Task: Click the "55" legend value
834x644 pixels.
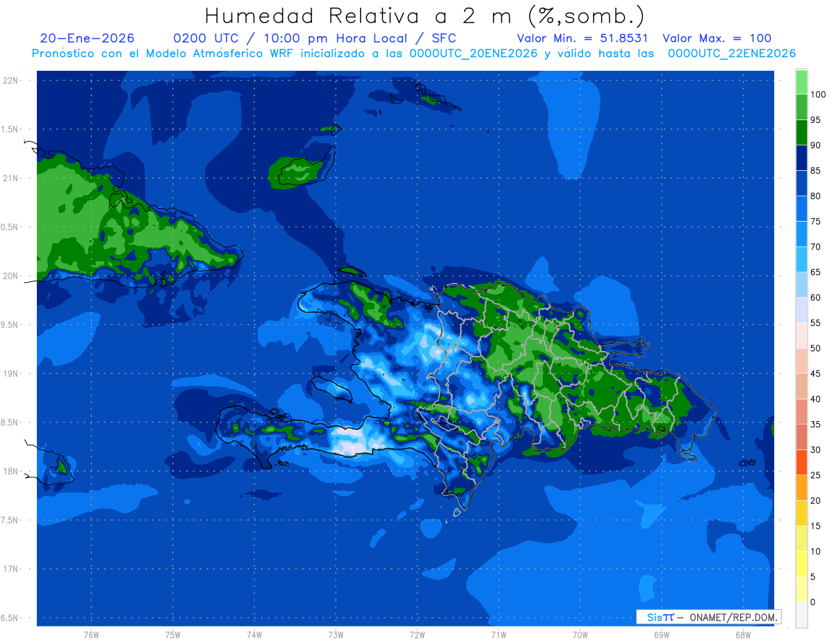Action: click(x=815, y=323)
